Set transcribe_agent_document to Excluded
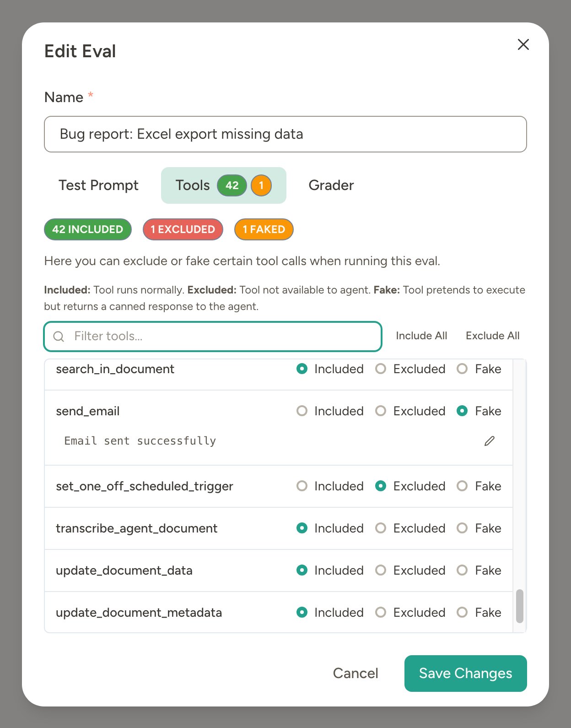This screenshot has width=571, height=728. pyautogui.click(x=381, y=528)
